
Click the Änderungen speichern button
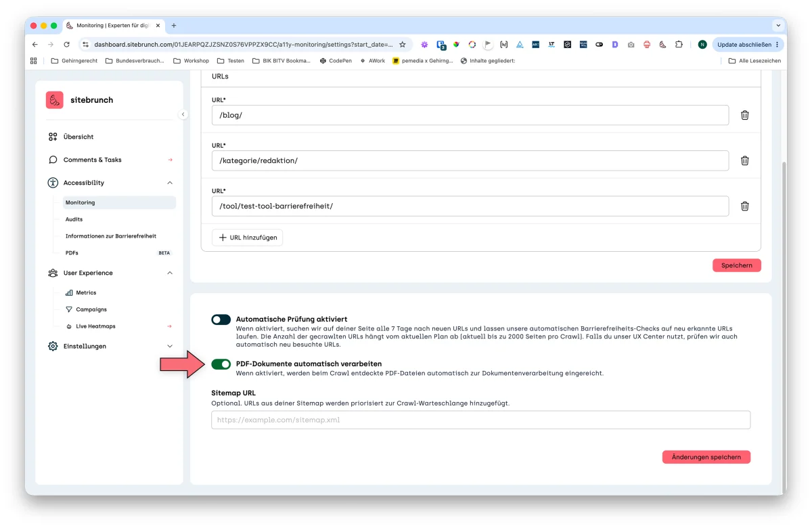[x=706, y=457]
